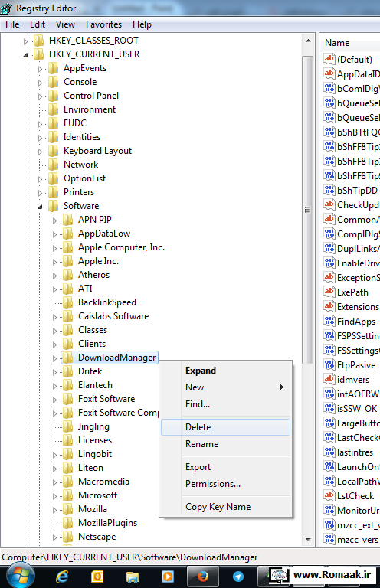Open the File menu
The width and height of the screenshot is (380, 588).
coord(12,24)
